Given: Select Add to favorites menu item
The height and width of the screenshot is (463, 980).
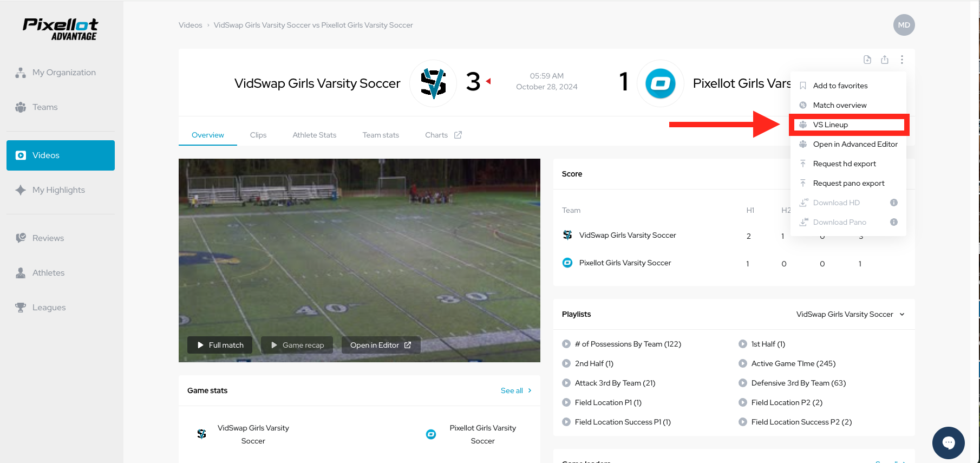Looking at the screenshot, I should pos(848,86).
